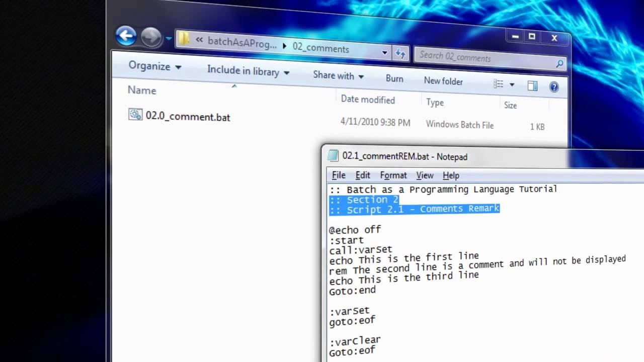Select 02_comments breadcrumb segment

click(320, 48)
